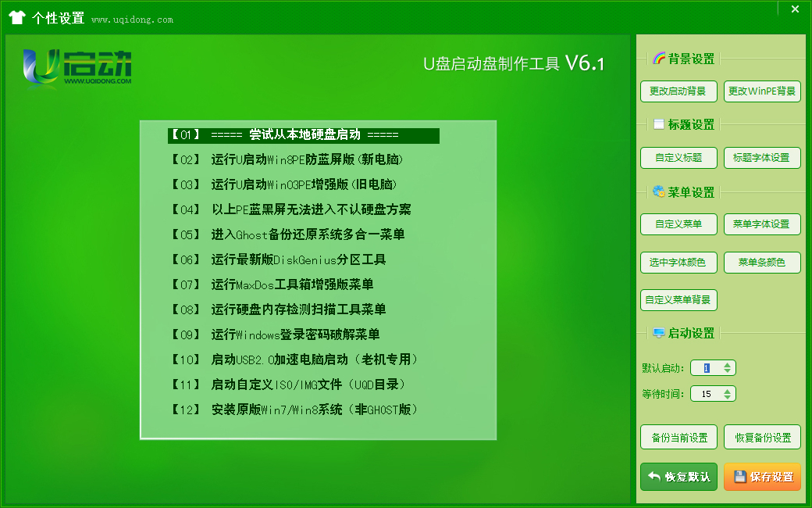Close the 个性设置 window
This screenshot has height=508, width=812.
tap(795, 9)
